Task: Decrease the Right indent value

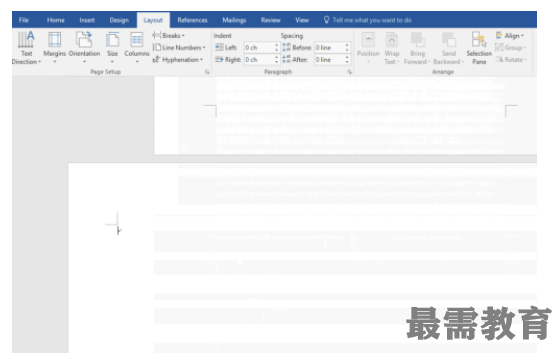Action: [x=277, y=62]
